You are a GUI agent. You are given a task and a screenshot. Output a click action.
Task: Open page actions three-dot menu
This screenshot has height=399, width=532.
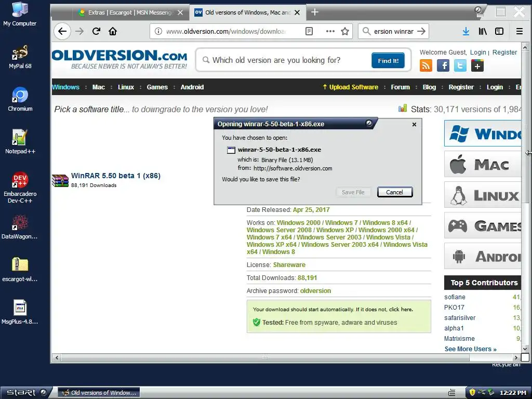click(x=330, y=31)
